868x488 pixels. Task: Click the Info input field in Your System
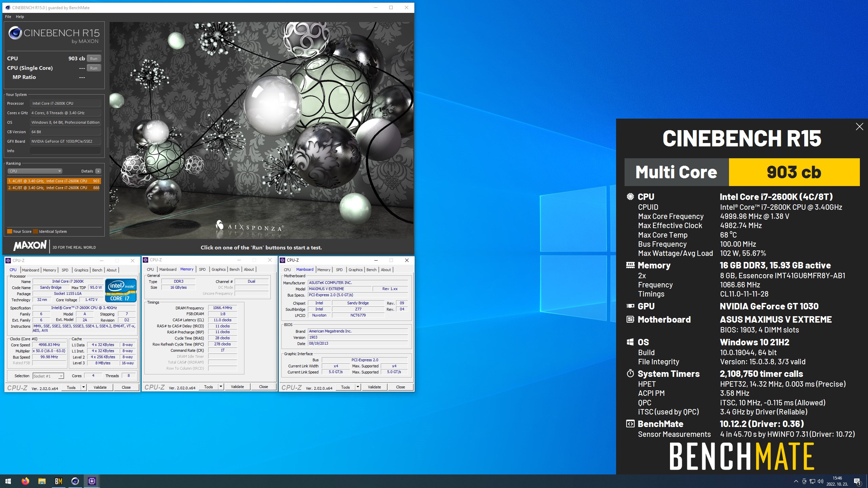click(65, 151)
